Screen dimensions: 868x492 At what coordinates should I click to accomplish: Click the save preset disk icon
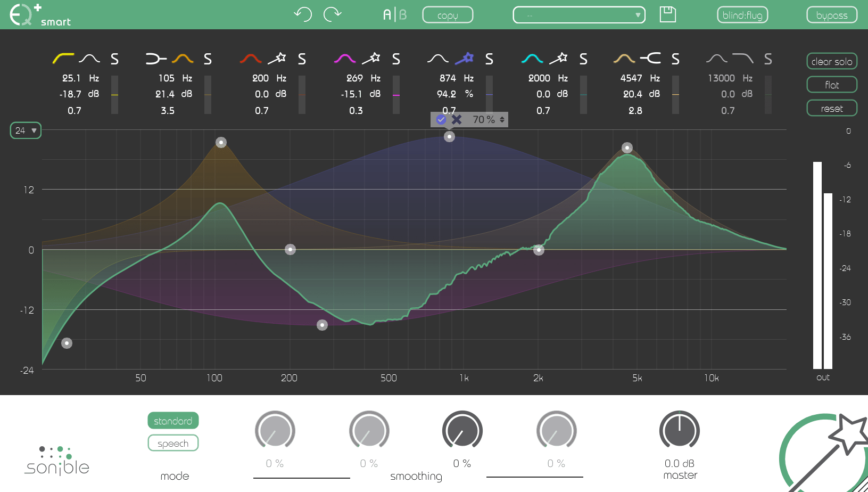tap(667, 14)
